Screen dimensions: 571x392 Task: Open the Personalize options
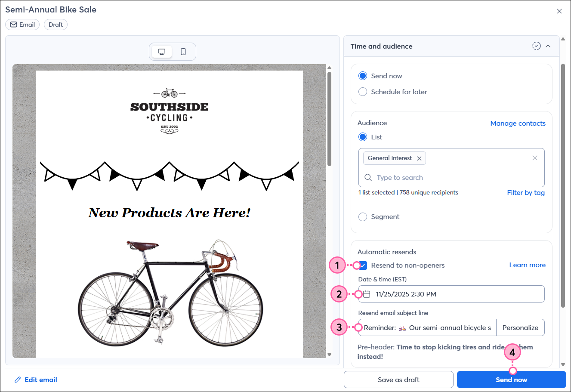pyautogui.click(x=520, y=327)
